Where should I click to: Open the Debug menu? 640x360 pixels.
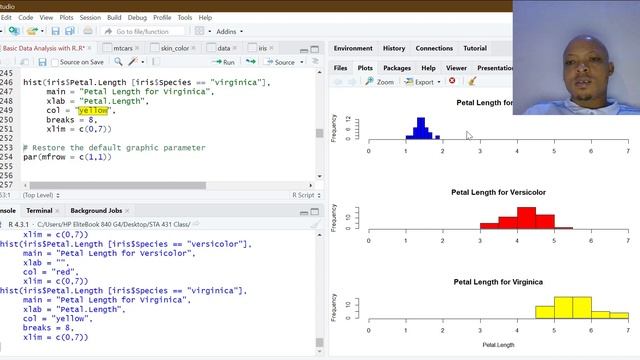137,18
